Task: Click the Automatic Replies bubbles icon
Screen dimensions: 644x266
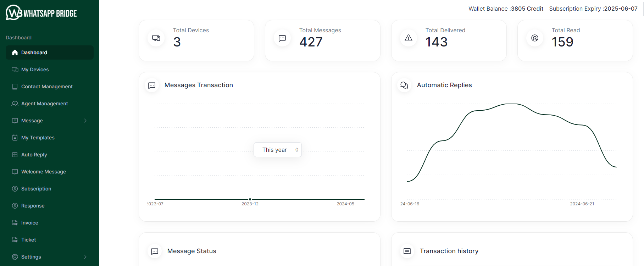Action: [404, 85]
